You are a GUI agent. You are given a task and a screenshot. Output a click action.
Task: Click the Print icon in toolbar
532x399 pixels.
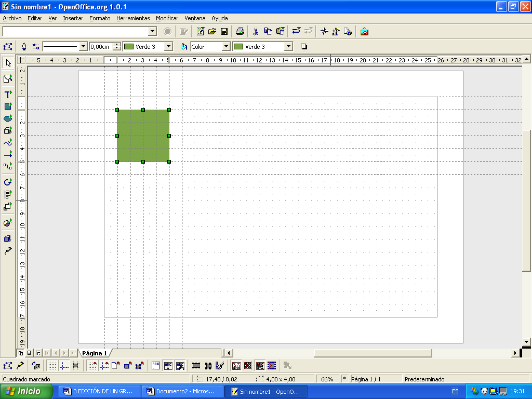pyautogui.click(x=240, y=31)
